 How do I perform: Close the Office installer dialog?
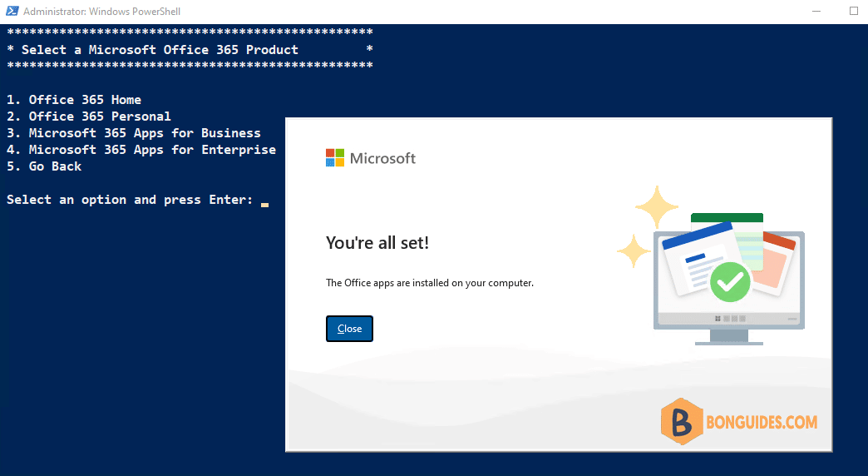coord(349,329)
